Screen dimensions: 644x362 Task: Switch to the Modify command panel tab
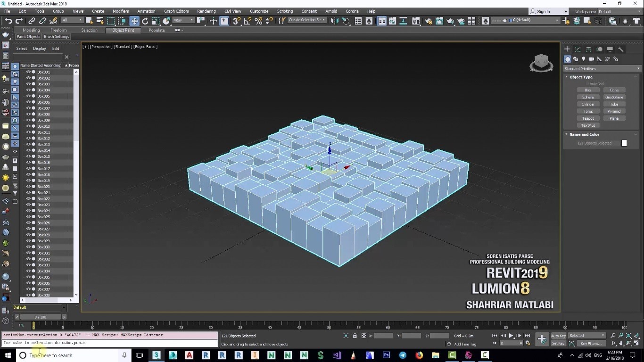pos(578,49)
